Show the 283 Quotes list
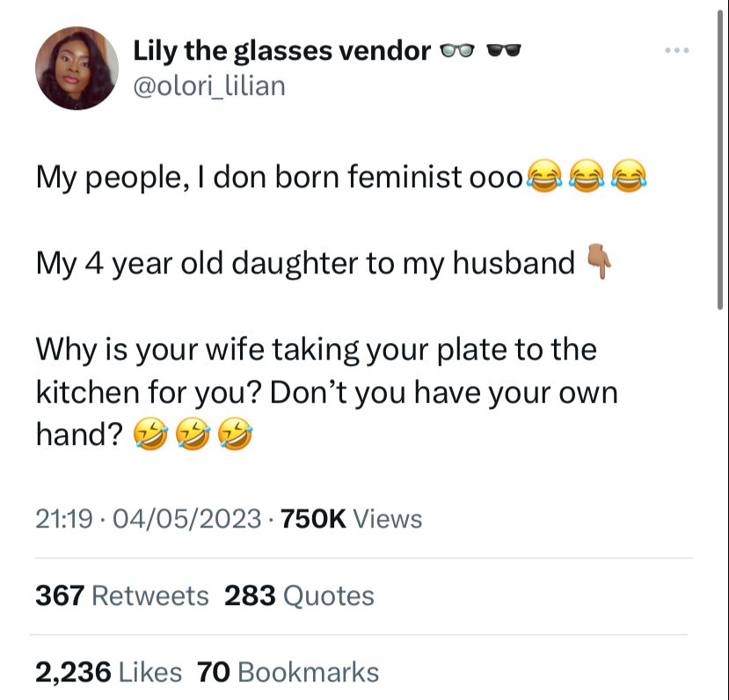The image size is (729, 700). [x=299, y=596]
